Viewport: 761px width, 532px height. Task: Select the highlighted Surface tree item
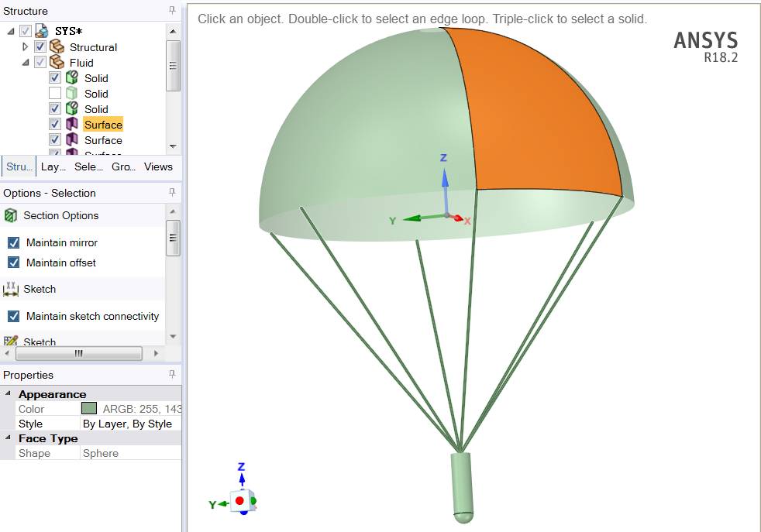pyautogui.click(x=103, y=125)
